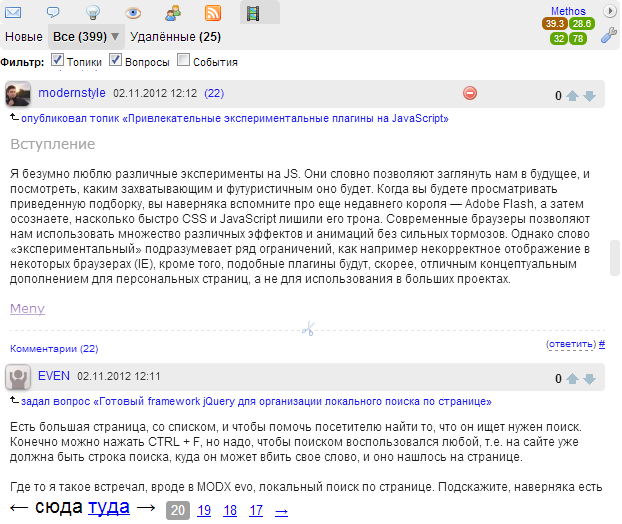Open the users people icon
Image resolution: width=622 pixels, height=524 pixels.
[173, 13]
